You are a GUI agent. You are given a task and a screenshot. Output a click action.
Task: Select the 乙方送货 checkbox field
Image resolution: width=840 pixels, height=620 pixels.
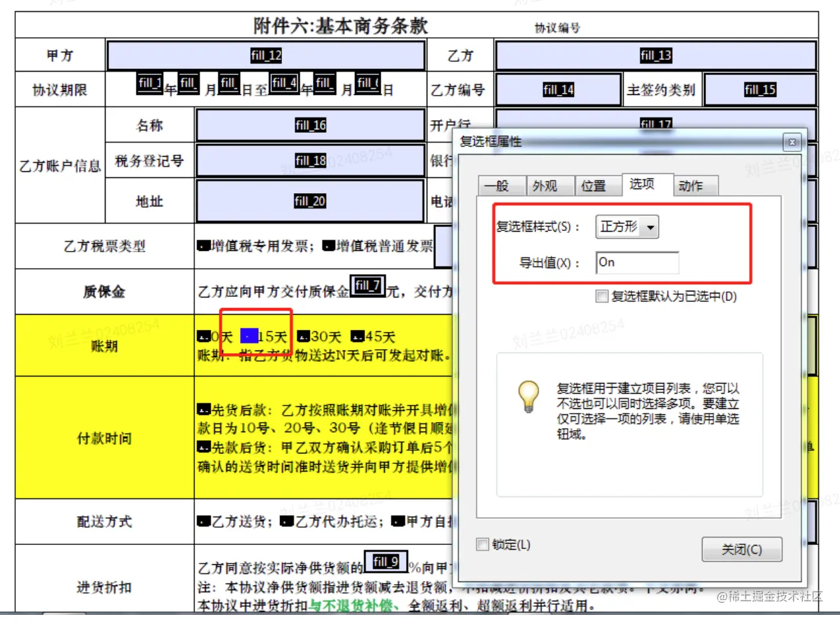pos(204,522)
